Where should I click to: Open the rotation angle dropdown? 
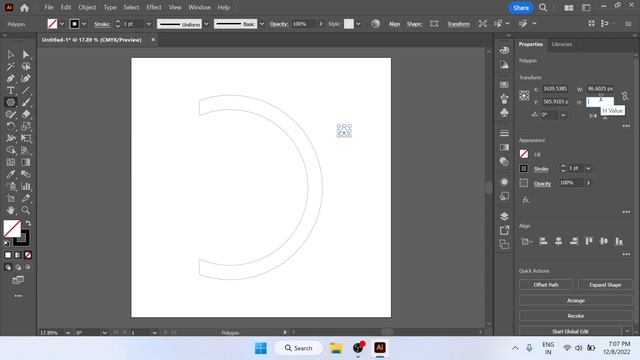click(x=563, y=115)
